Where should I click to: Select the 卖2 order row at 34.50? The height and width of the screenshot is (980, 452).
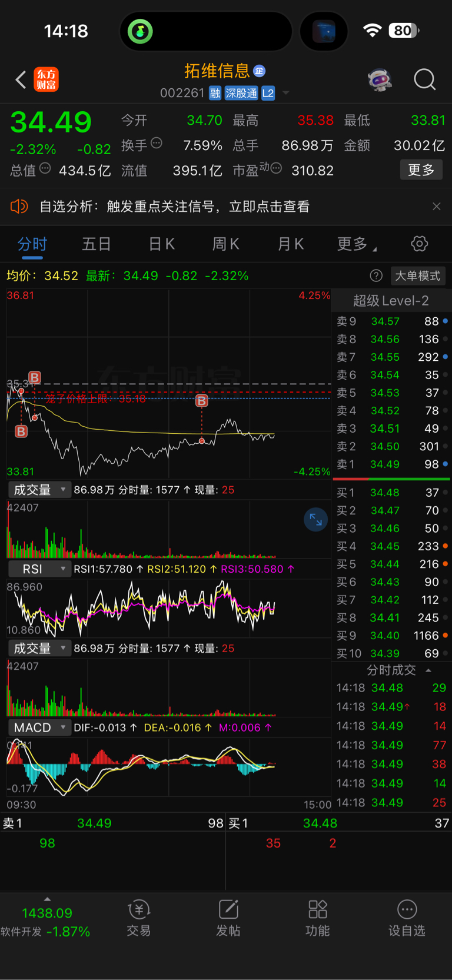tap(391, 446)
